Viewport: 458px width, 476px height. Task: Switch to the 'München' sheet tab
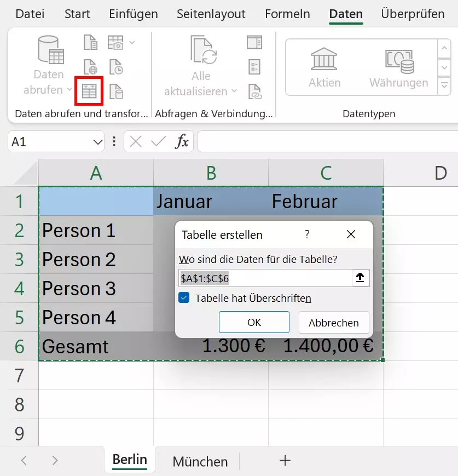(x=199, y=461)
